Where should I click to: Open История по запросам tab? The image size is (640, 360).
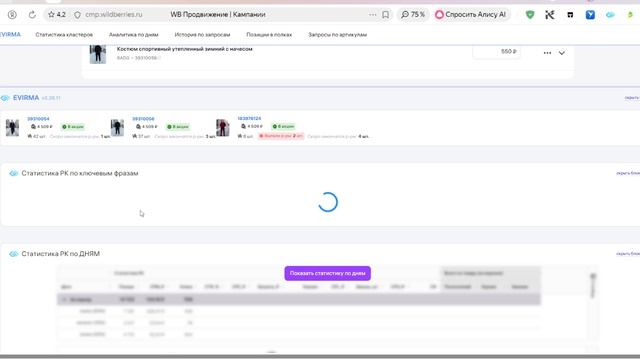coord(202,35)
